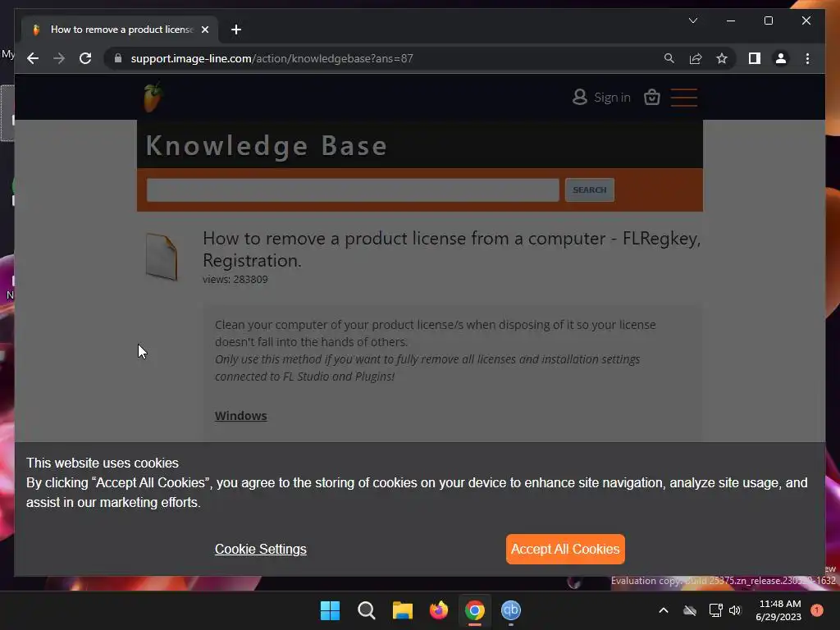Click the SEARCH button

point(589,190)
